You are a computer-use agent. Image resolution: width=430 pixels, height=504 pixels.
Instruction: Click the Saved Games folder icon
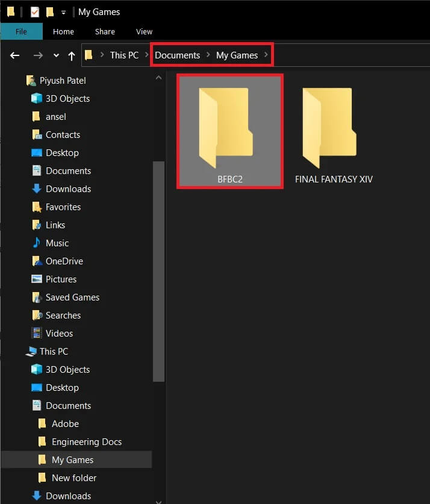tap(37, 297)
